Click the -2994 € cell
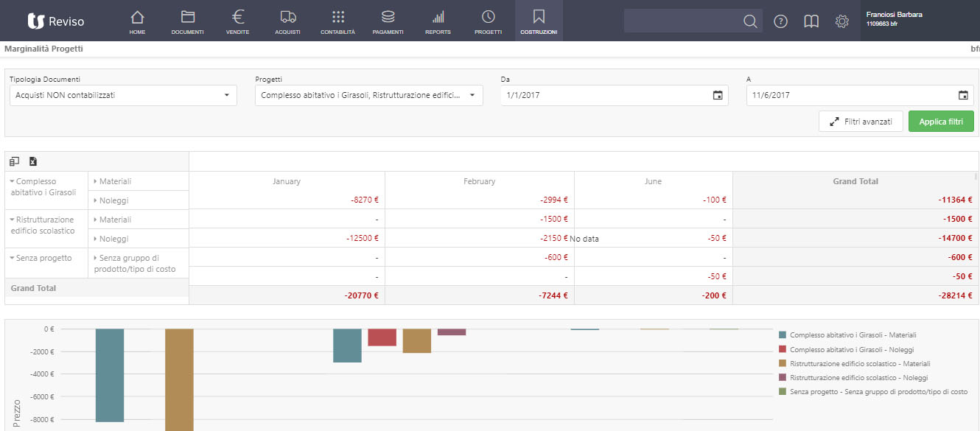This screenshot has height=431, width=980. [x=480, y=200]
